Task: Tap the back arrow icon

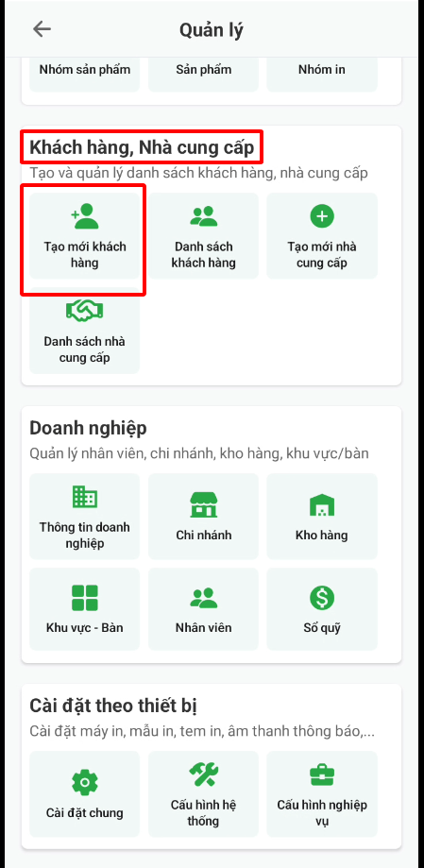Action: 42,29
